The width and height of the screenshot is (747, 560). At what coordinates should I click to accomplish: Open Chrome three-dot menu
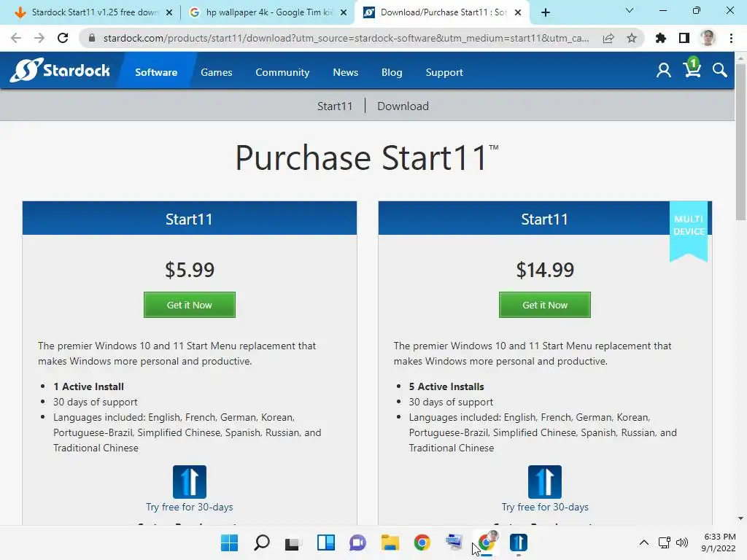coord(731,38)
